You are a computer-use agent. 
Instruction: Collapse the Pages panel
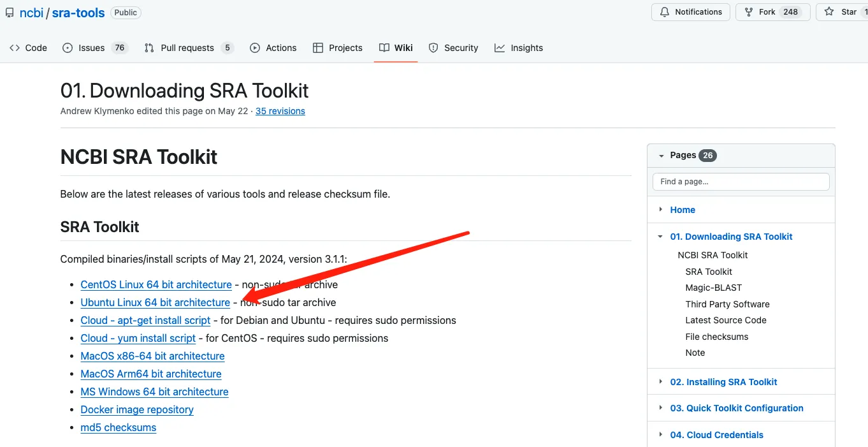(x=660, y=155)
